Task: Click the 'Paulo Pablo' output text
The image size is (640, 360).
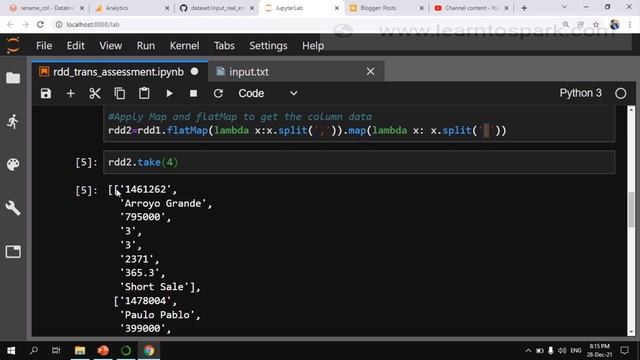Action: pos(158,315)
